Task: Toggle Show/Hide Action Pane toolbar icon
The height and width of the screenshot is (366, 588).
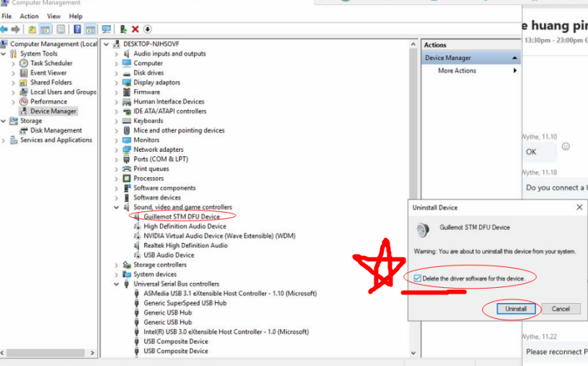Action: click(x=90, y=29)
